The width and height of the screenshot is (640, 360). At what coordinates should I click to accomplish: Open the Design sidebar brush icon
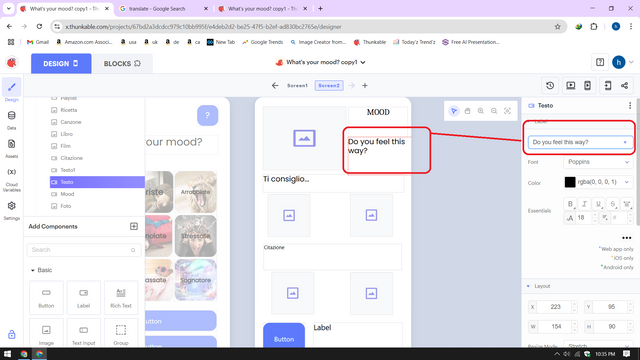coord(11,87)
